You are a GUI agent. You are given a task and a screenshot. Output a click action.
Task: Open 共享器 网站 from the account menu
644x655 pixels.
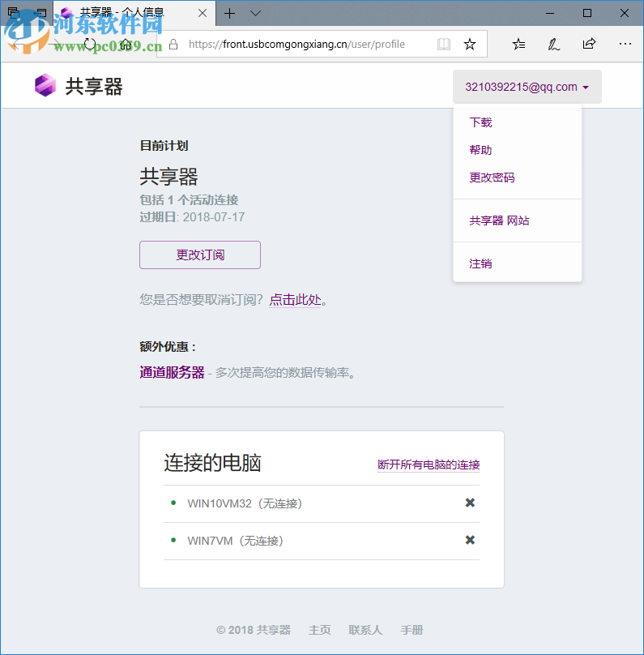click(x=499, y=220)
